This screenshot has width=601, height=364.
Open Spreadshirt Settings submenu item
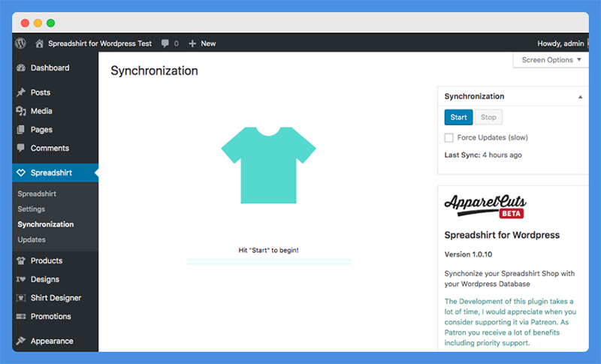(x=32, y=209)
